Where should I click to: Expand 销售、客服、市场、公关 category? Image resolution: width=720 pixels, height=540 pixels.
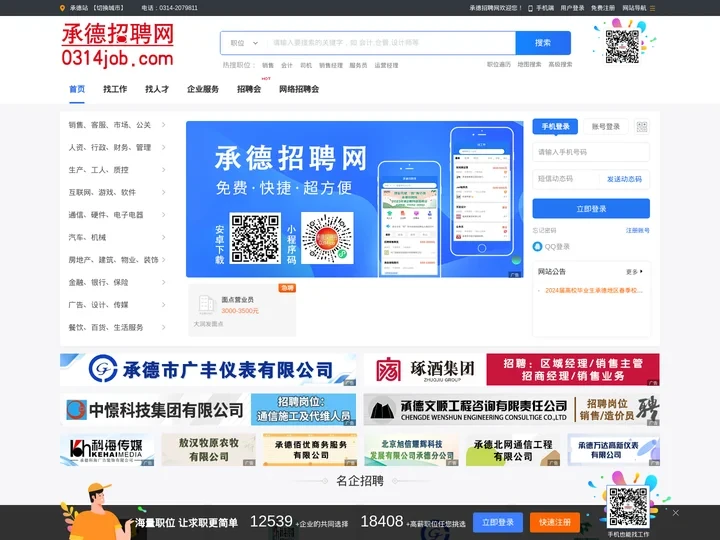click(163, 125)
